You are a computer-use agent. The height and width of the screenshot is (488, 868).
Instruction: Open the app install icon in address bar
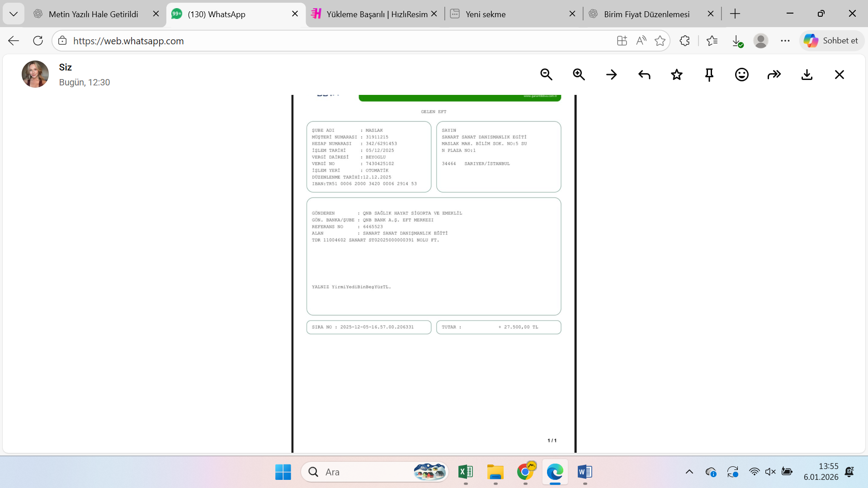click(x=622, y=41)
